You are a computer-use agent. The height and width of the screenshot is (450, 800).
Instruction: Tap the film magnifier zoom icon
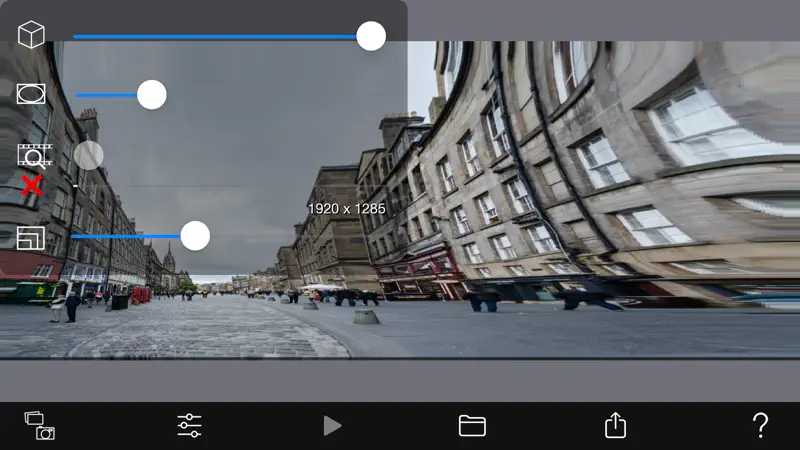tap(35, 156)
